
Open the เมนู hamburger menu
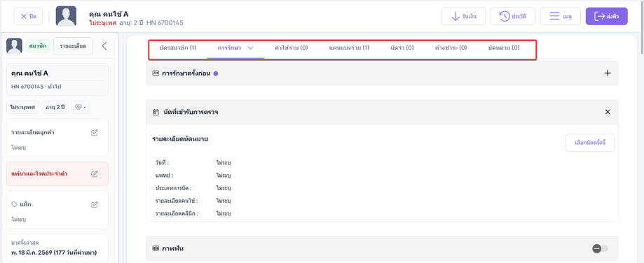click(x=560, y=16)
